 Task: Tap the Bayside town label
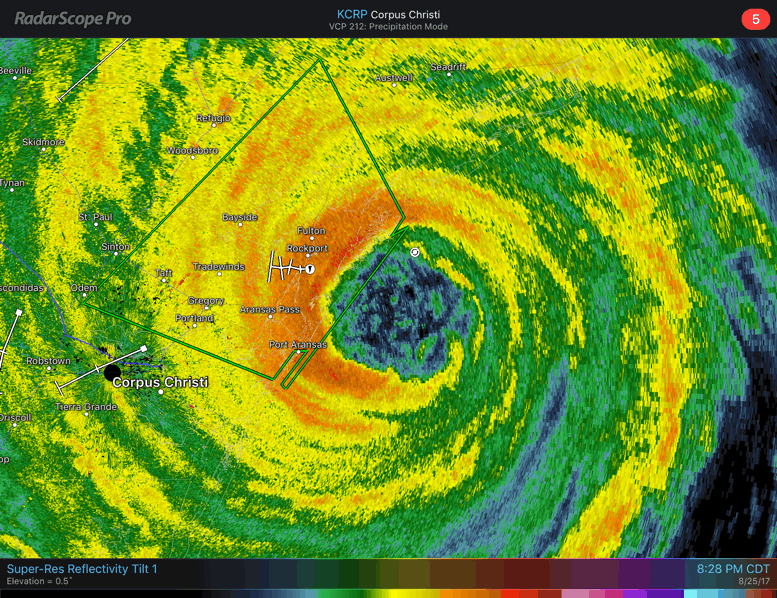point(240,217)
